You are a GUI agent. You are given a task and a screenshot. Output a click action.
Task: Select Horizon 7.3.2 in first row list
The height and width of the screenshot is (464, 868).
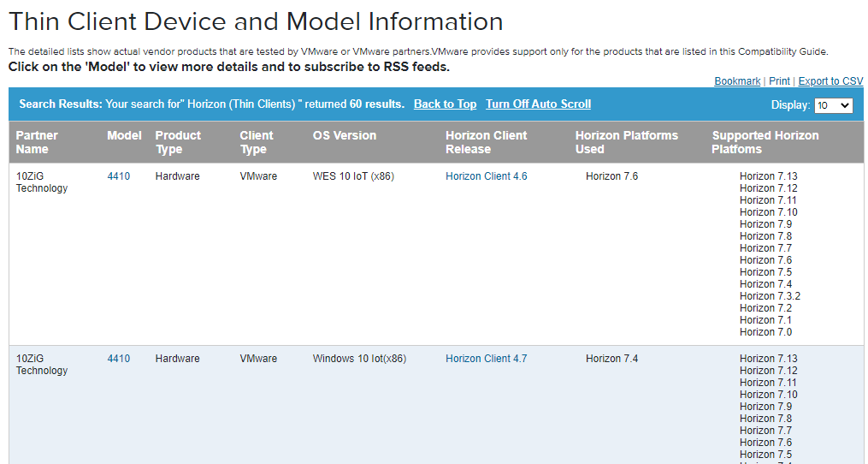(770, 296)
